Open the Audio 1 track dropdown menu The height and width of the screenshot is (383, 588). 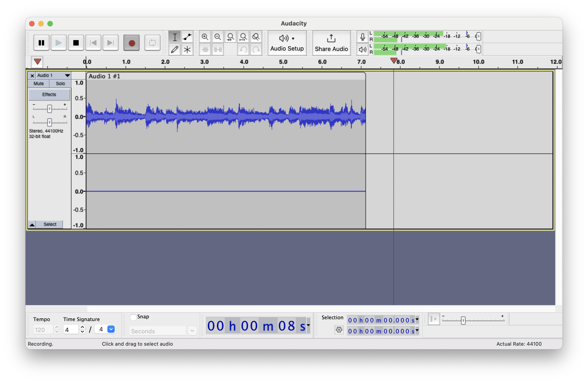pos(54,76)
